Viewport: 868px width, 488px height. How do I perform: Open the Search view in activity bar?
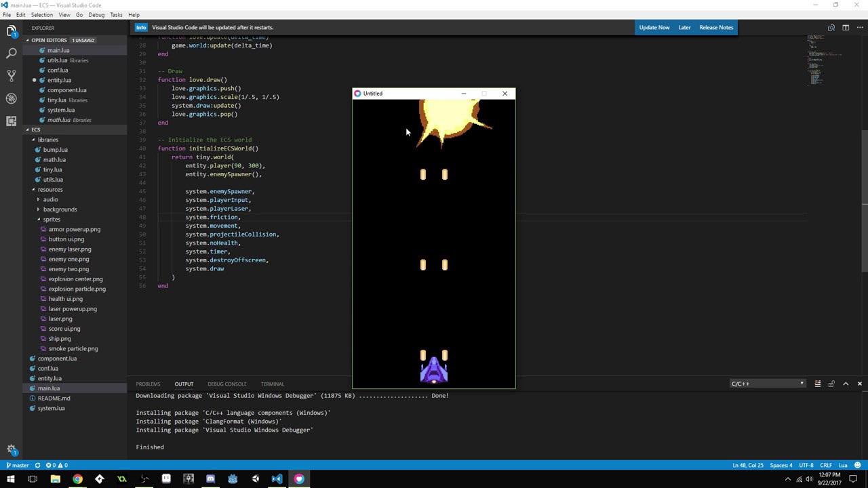(12, 54)
